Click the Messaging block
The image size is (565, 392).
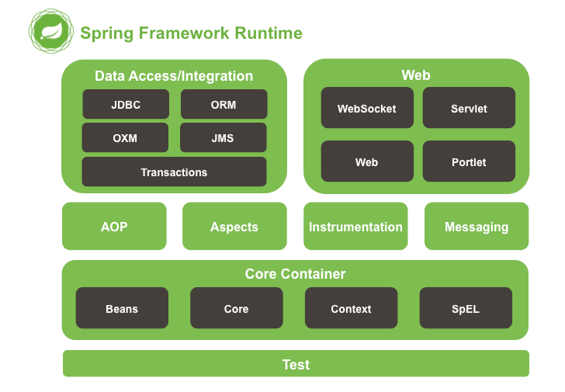tap(477, 226)
